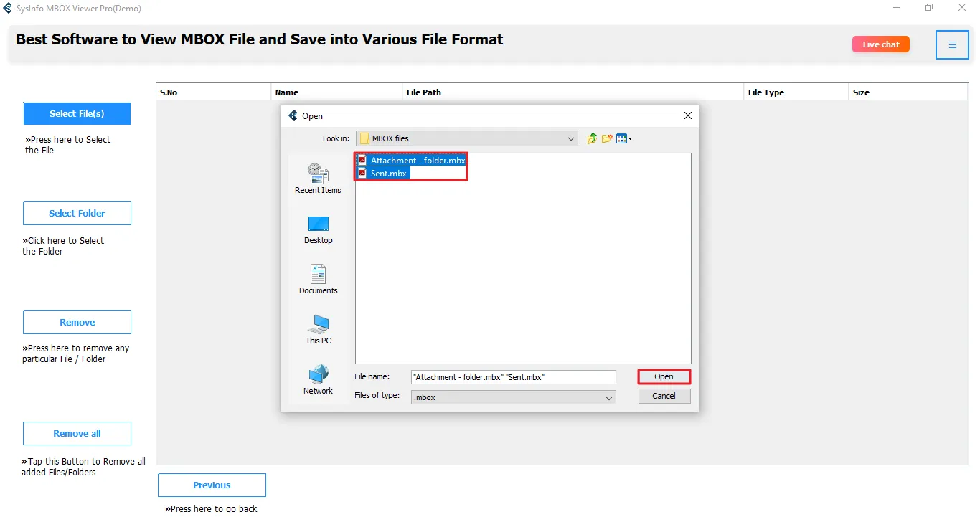Click the Open dialog title icon
This screenshot has width=980, height=522.
(292, 115)
